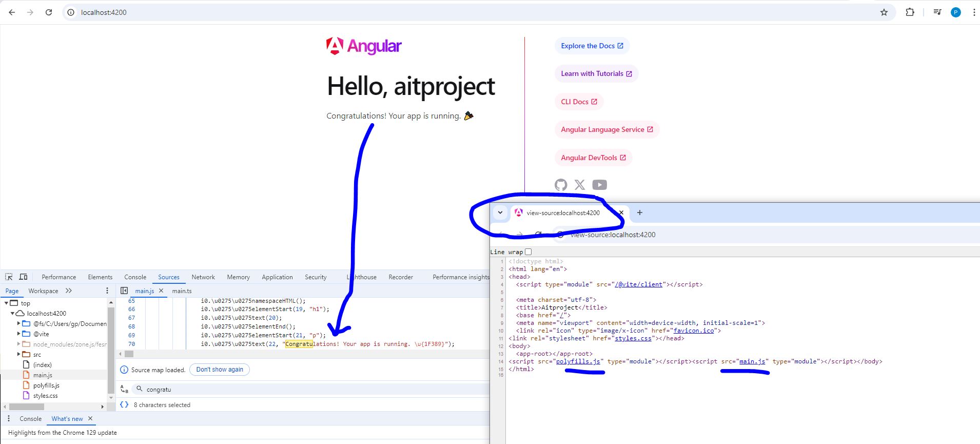Open Learn with Tutorials link
Viewport: 980px width, 444px height.
(x=596, y=73)
